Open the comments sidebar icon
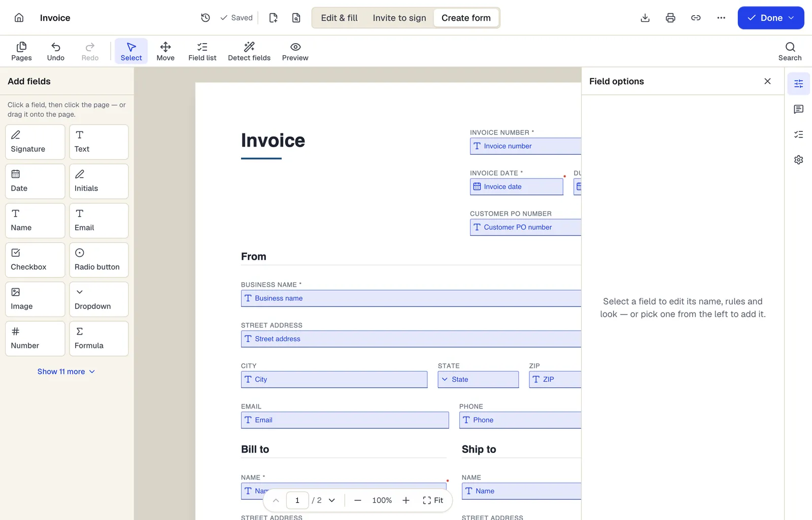 [x=799, y=109]
